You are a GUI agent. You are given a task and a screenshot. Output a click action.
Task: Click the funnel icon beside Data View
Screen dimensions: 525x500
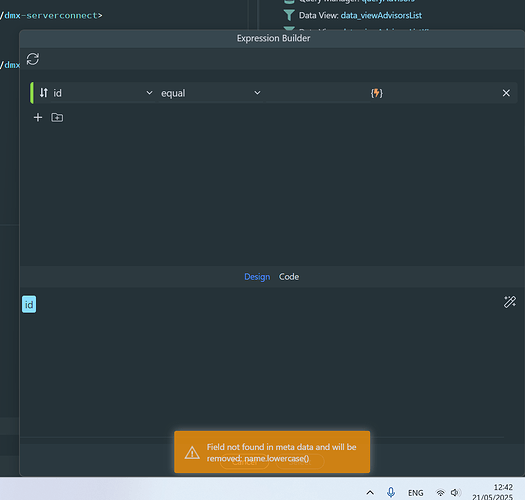289,15
